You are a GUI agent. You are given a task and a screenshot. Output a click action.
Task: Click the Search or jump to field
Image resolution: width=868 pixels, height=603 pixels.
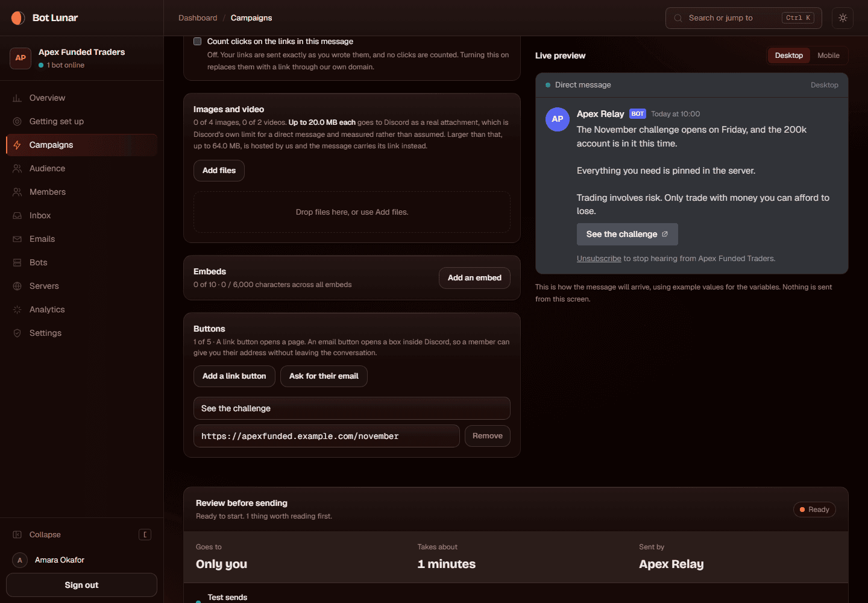tap(744, 18)
